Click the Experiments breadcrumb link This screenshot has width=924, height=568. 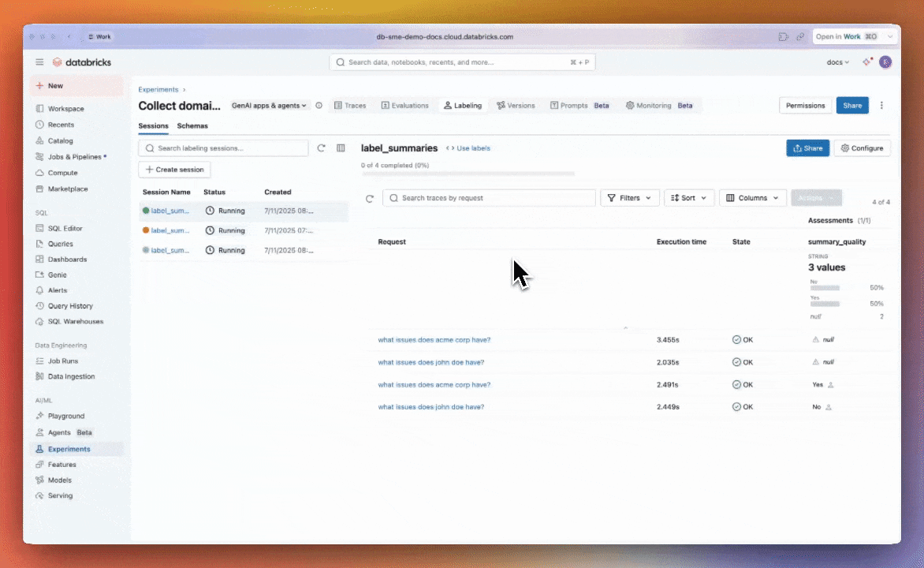(158, 90)
